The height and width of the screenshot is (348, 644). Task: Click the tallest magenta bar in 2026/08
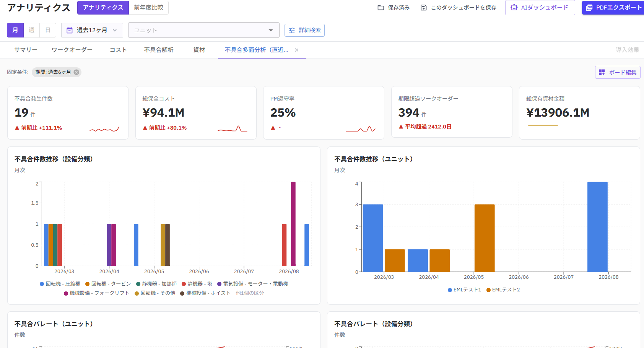(293, 224)
